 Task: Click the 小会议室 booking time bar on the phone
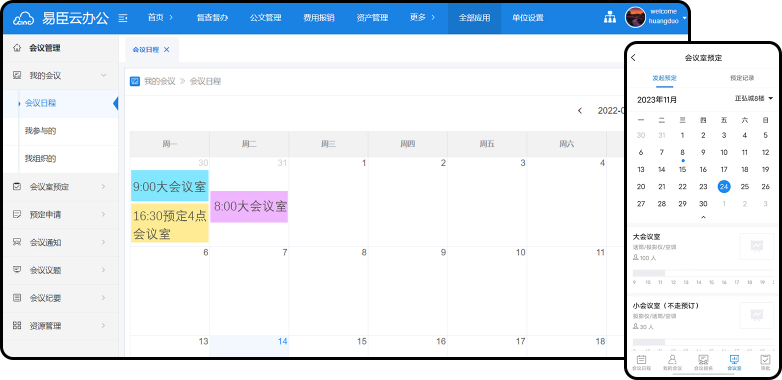703,342
